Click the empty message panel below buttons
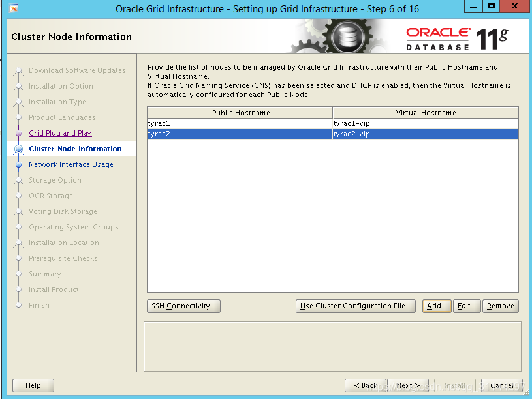 (332, 346)
